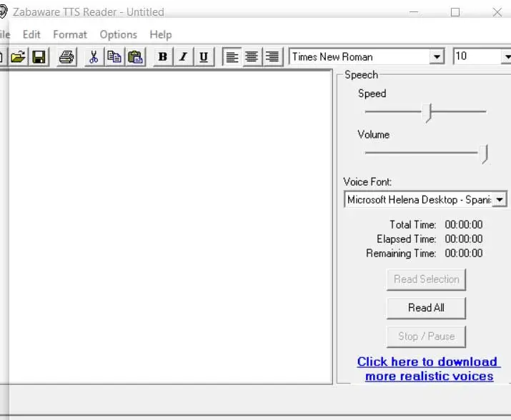Follow the download more realistic voices link
Viewport: 511px width, 420px height.
pyautogui.click(x=429, y=369)
